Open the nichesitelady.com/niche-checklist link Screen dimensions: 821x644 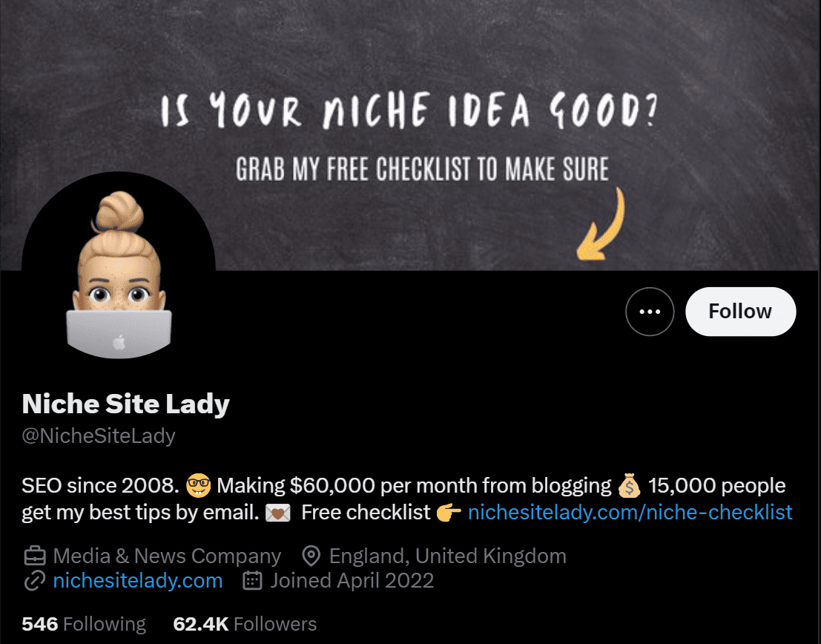click(630, 513)
